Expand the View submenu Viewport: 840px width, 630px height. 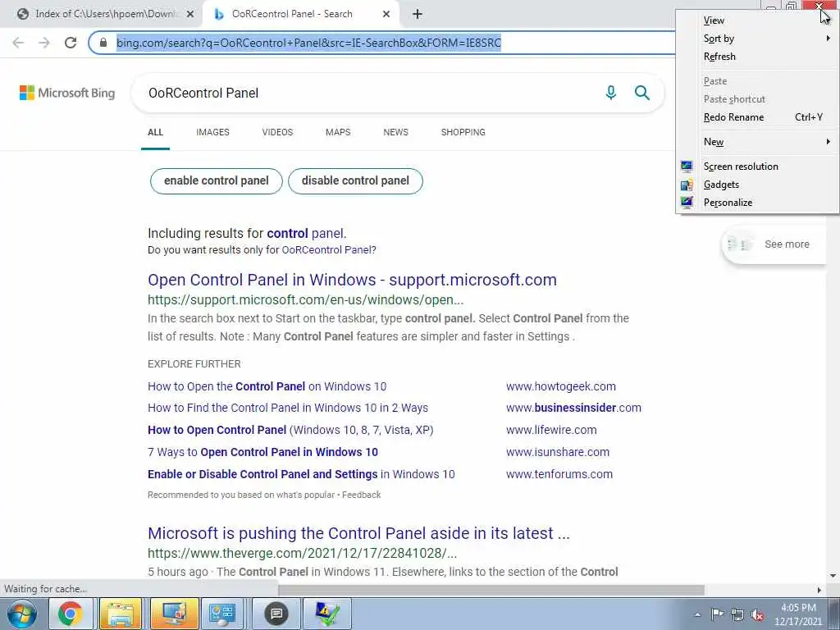pos(757,21)
